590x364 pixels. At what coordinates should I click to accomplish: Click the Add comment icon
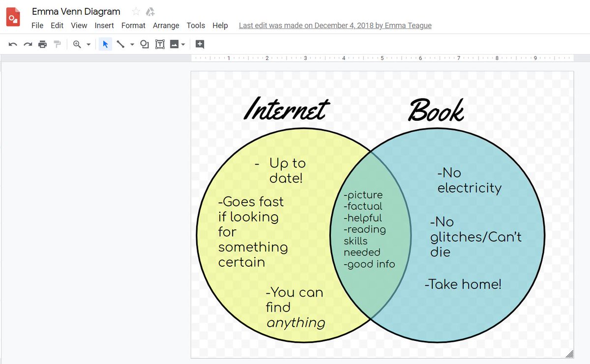(200, 44)
